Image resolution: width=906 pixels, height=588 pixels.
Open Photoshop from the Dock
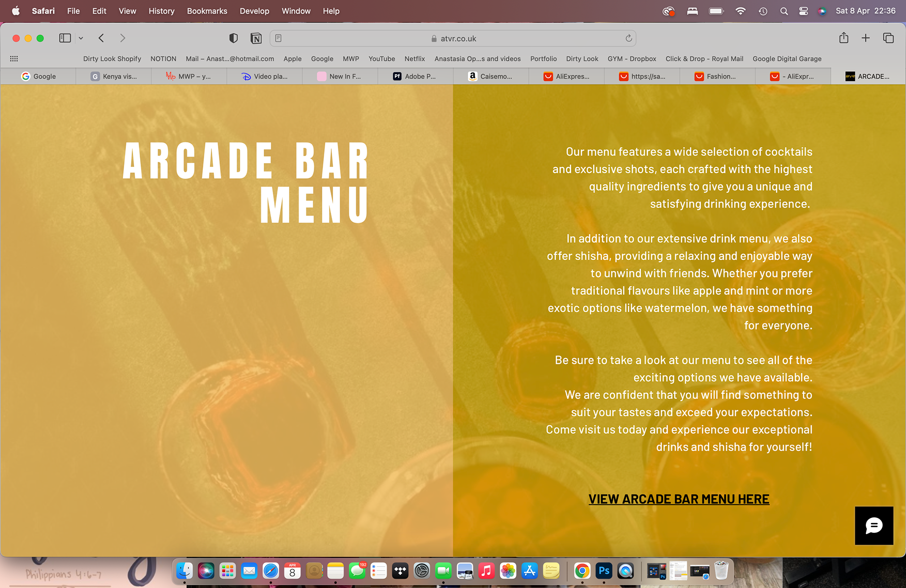click(604, 571)
